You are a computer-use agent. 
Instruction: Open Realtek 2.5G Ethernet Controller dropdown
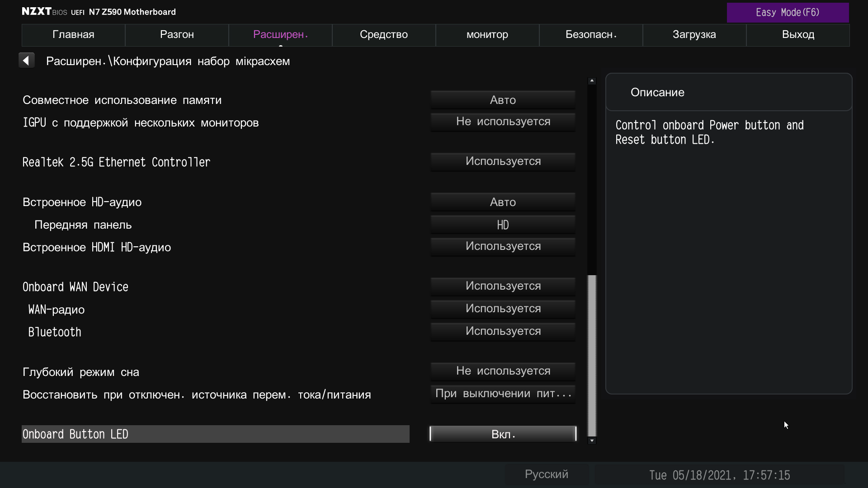pyautogui.click(x=503, y=161)
